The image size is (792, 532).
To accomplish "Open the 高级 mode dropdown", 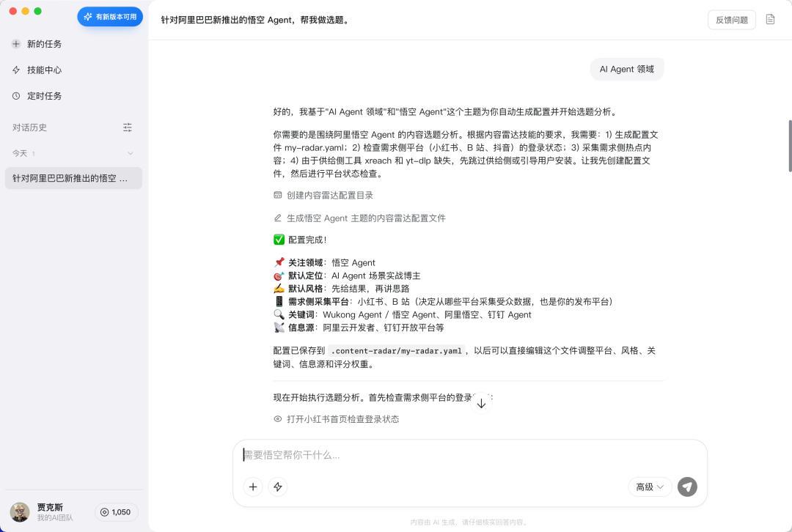I will click(650, 487).
